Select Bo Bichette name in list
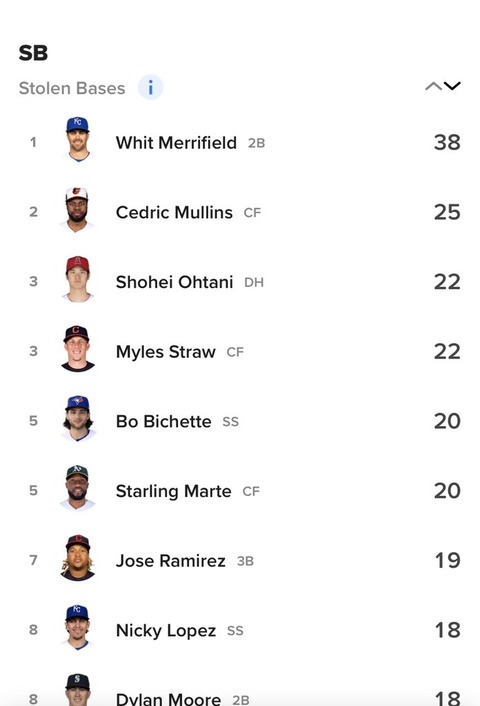Viewport: 480px width, 706px height. (x=163, y=421)
